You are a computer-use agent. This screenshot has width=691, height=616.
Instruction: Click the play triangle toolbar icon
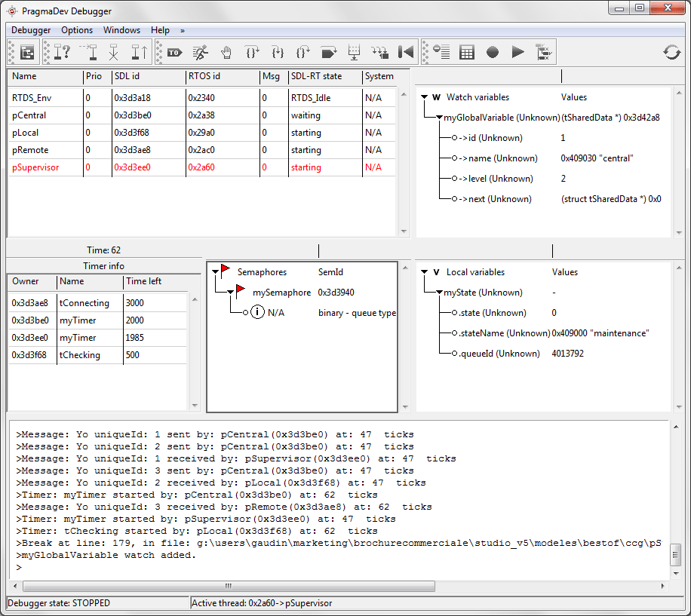[x=517, y=52]
